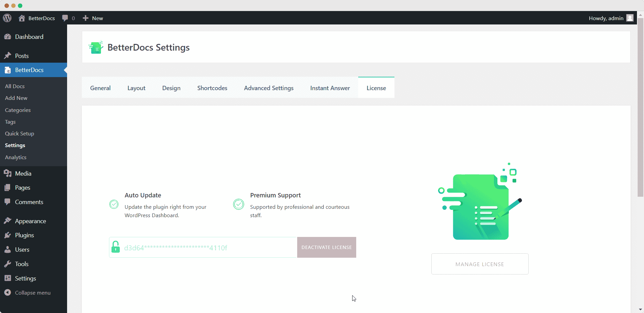Click New in the admin bar
This screenshot has height=313, width=644.
point(98,18)
